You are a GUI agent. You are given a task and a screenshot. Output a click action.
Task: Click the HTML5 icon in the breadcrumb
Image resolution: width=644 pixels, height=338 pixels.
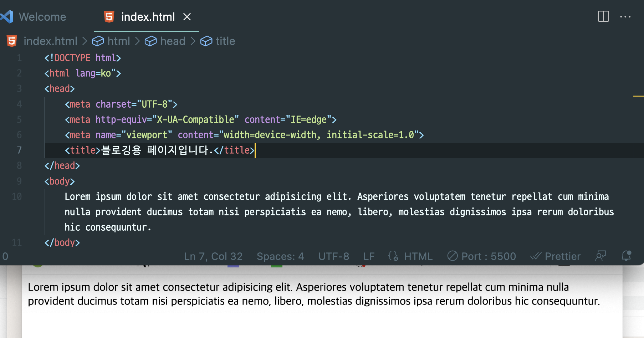[x=12, y=41]
